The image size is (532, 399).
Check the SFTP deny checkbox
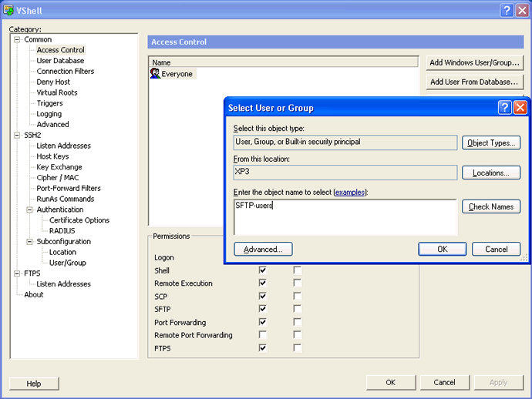297,309
